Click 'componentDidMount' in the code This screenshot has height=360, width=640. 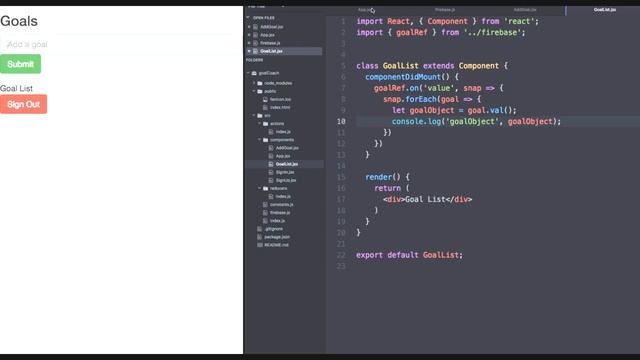[403, 77]
